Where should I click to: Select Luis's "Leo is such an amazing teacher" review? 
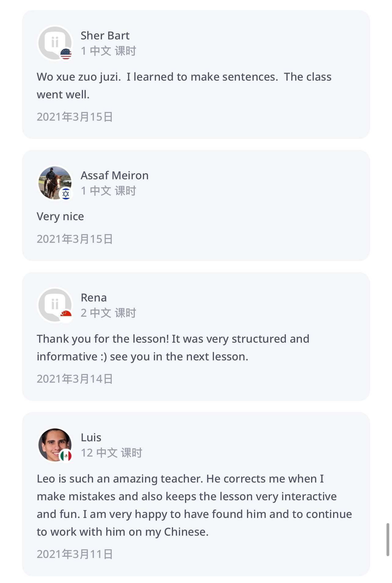click(194, 505)
